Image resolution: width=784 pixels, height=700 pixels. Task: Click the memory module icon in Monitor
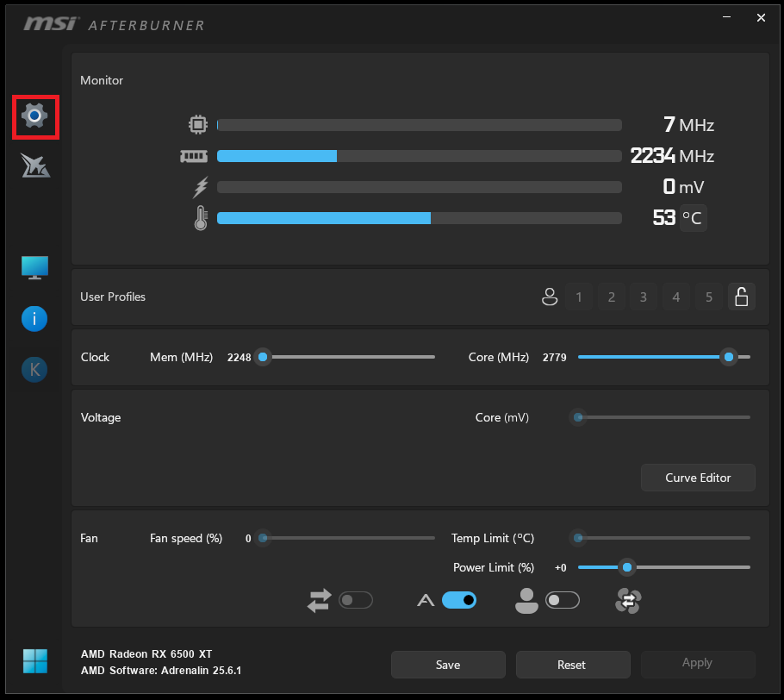(194, 156)
